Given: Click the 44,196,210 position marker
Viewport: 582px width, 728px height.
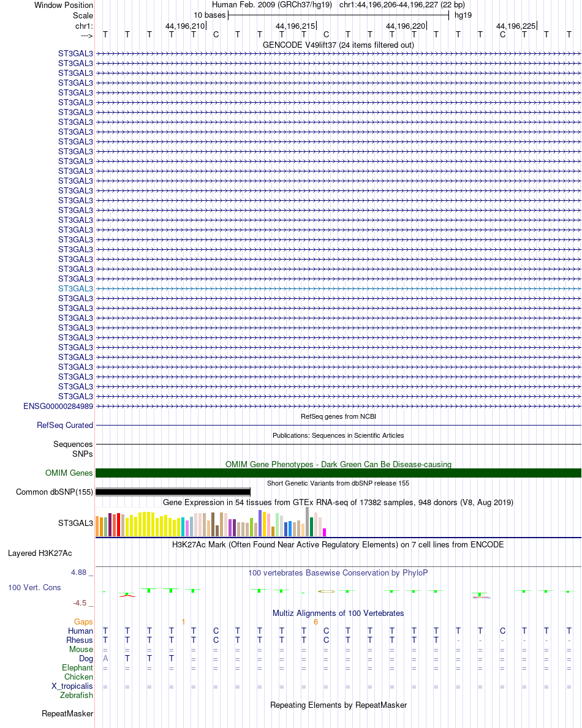Looking at the screenshot, I should 185,26.
